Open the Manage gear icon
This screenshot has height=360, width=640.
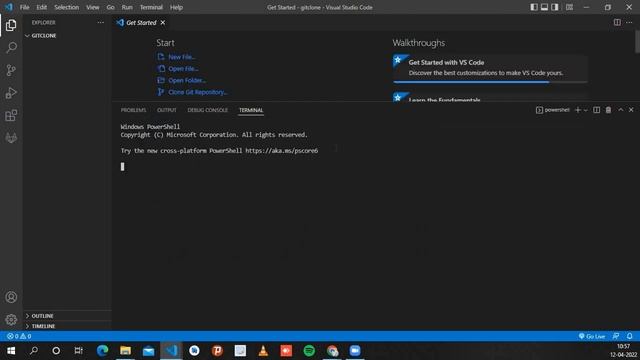(x=11, y=320)
